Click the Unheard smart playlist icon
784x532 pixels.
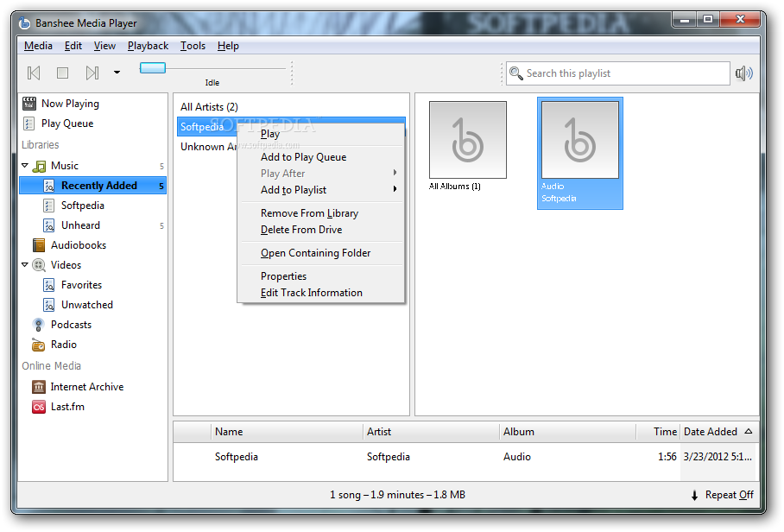click(x=48, y=225)
